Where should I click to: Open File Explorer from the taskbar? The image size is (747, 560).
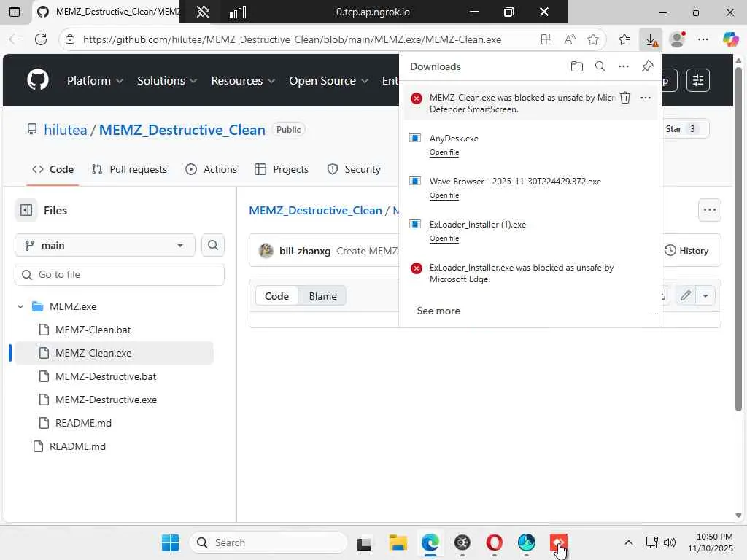pyautogui.click(x=398, y=542)
